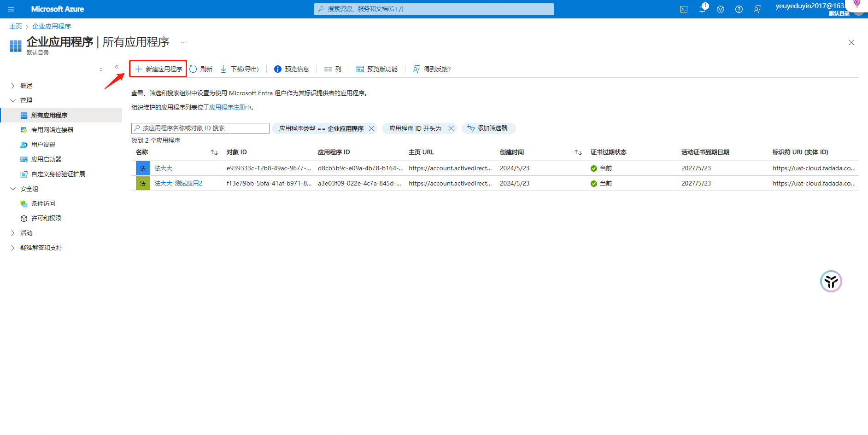Remove the 应用程序 ID 开头为 filter
Image resolution: width=868 pixels, height=435 pixels.
[451, 128]
